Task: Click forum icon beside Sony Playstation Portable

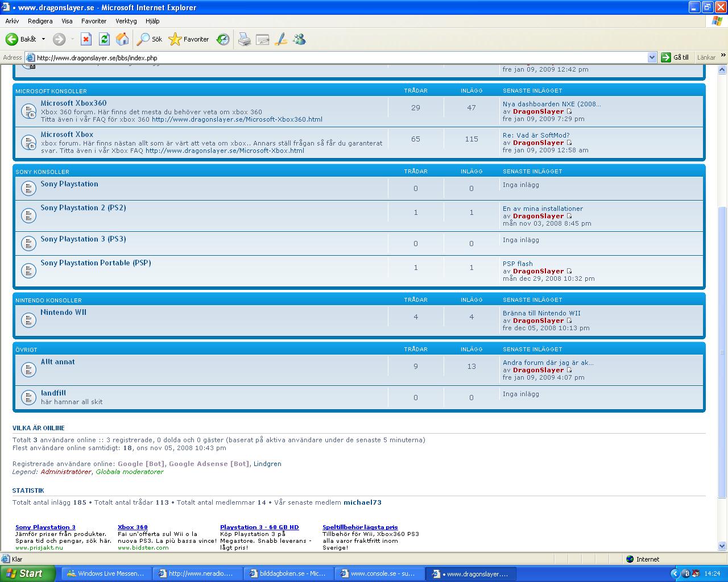Action: pos(28,271)
